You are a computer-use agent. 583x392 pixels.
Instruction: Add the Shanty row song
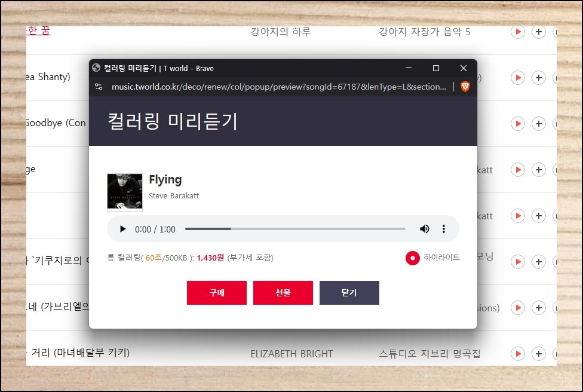click(x=538, y=78)
